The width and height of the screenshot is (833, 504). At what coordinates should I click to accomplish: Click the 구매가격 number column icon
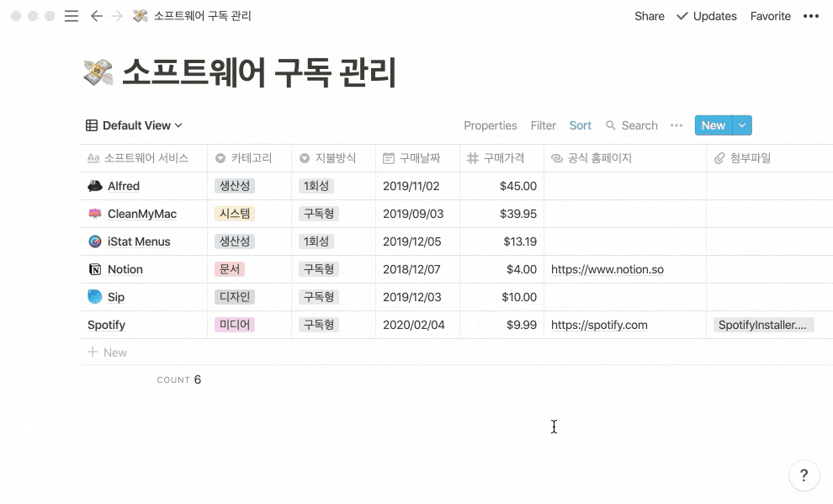(x=472, y=157)
